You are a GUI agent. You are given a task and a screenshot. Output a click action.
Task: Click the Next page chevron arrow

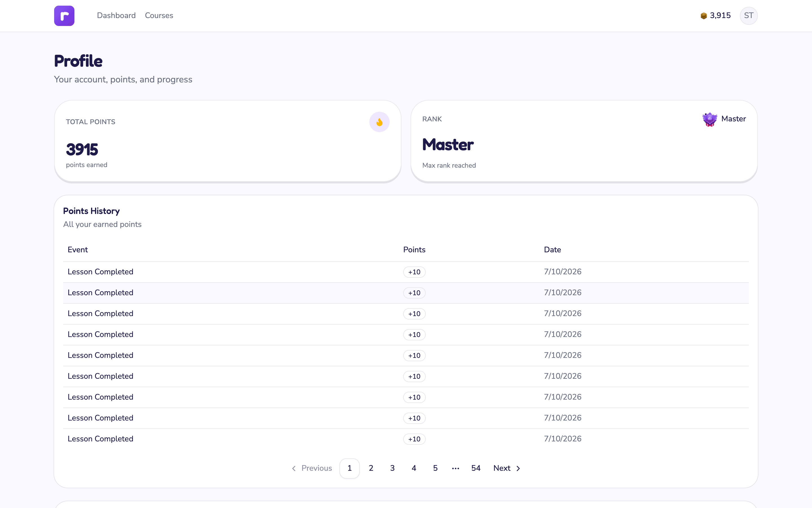[x=518, y=468]
